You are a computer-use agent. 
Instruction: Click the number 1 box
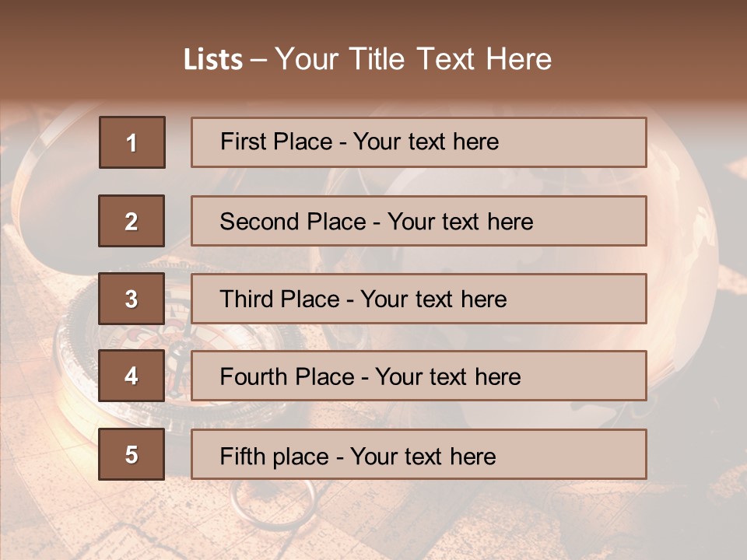pyautogui.click(x=132, y=142)
